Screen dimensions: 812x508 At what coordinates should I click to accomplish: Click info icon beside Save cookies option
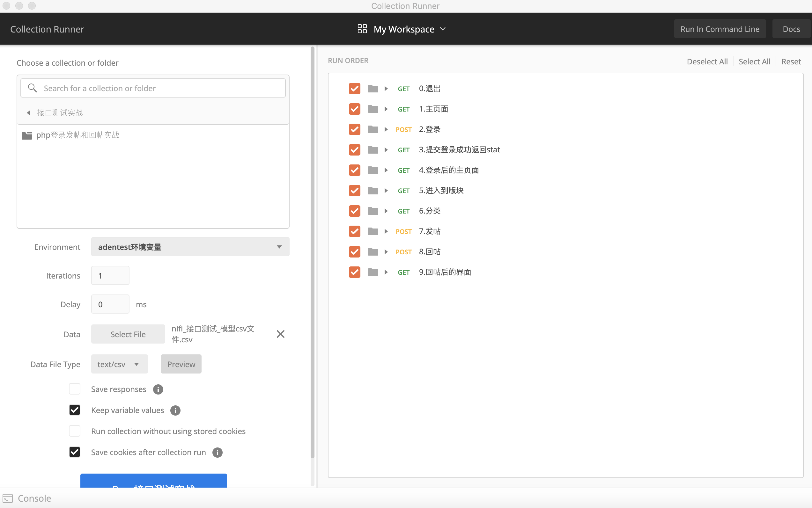click(217, 452)
